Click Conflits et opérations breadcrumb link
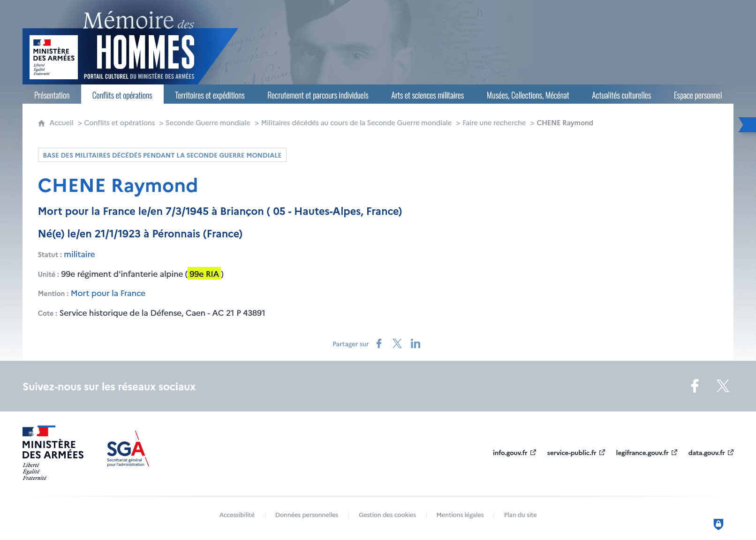756x540 pixels. [120, 123]
